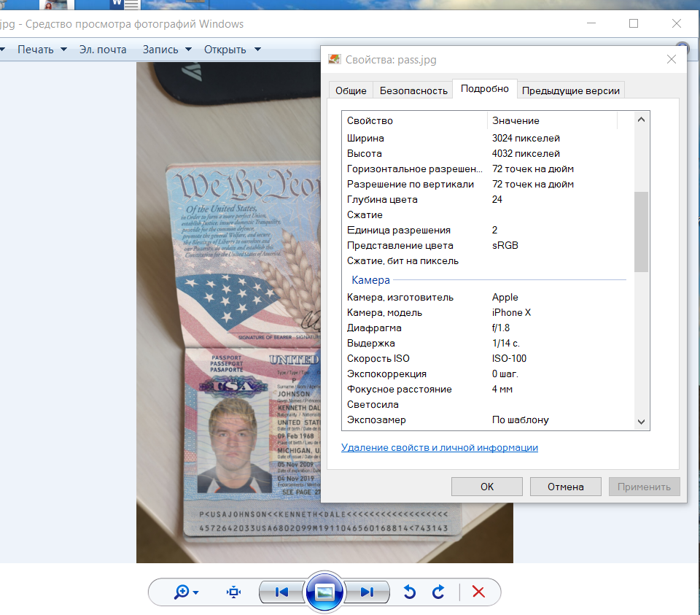Switch to the Общие tab
The width and height of the screenshot is (700, 615).
pyautogui.click(x=351, y=90)
